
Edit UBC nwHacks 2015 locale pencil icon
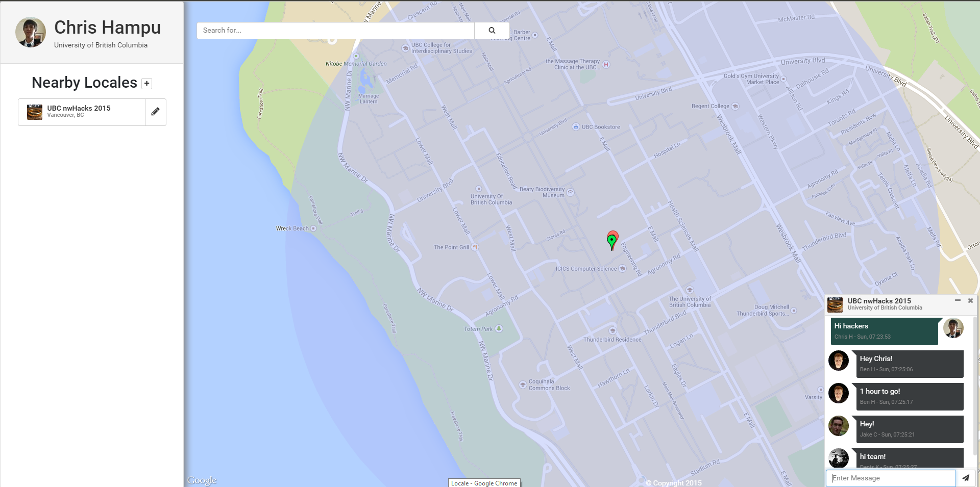tap(156, 112)
